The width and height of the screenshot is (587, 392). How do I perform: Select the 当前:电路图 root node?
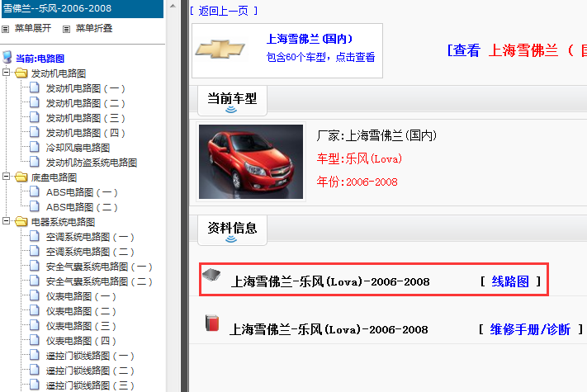click(40, 59)
